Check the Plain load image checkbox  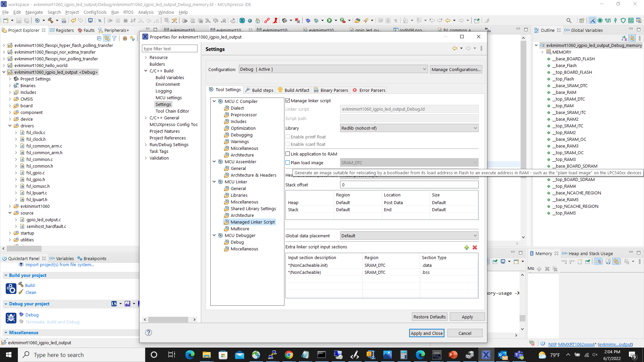point(288,163)
